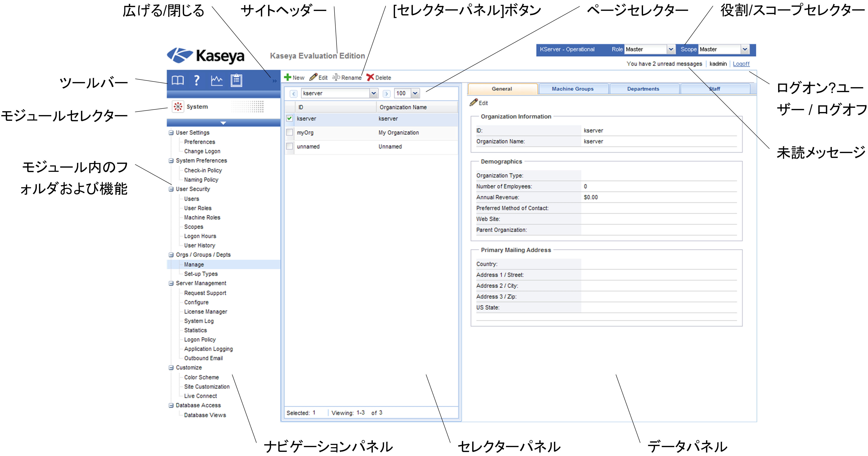Collapse the Orgs / Groups / Depts folder
Image resolution: width=868 pixels, height=456 pixels.
[171, 255]
